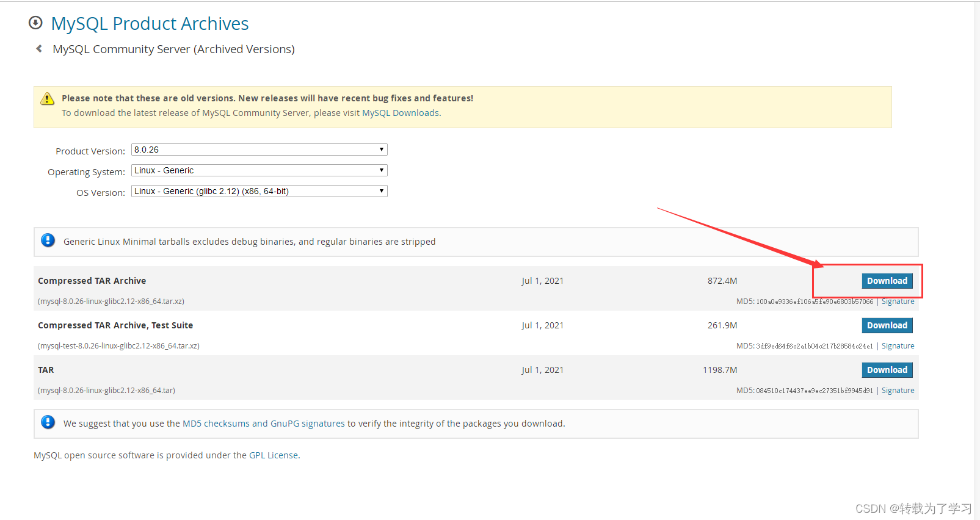Click the Jul 1, 2021 date in the TAR row
The height and width of the screenshot is (520, 980).
click(x=542, y=370)
